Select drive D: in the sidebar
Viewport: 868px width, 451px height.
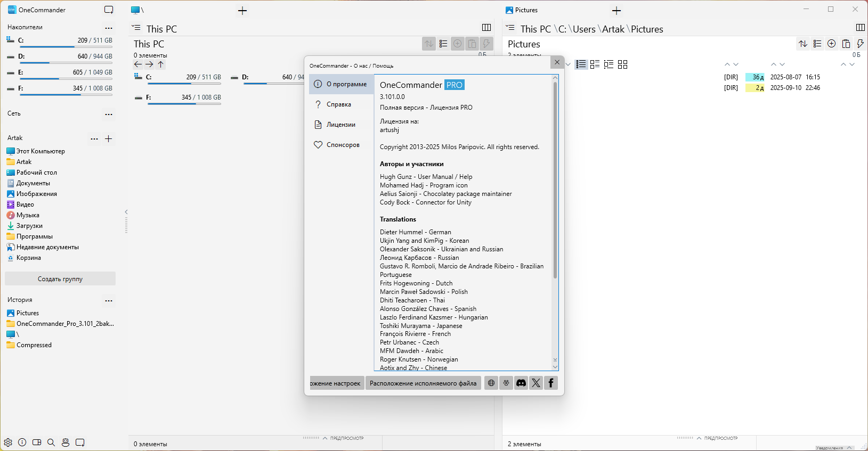[x=60, y=58]
